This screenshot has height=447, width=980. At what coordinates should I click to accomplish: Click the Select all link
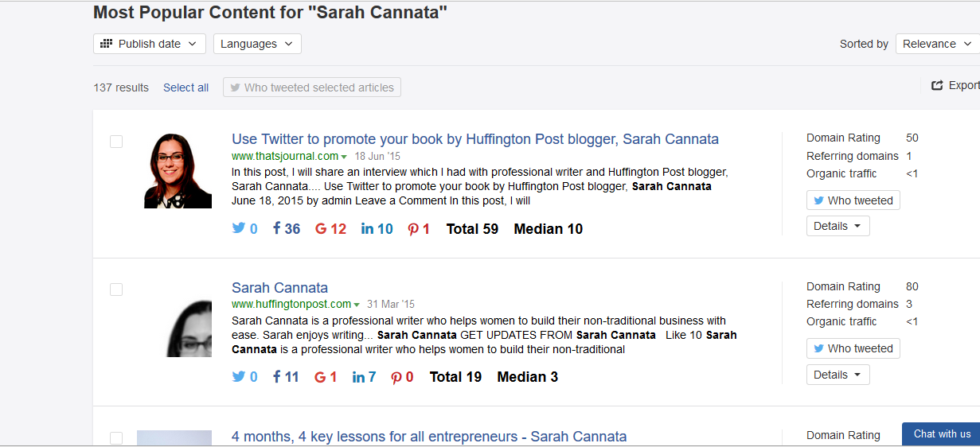click(x=185, y=87)
